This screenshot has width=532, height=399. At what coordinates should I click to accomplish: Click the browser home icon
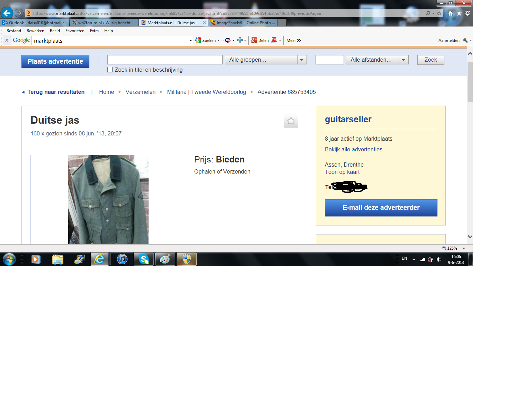pyautogui.click(x=450, y=13)
